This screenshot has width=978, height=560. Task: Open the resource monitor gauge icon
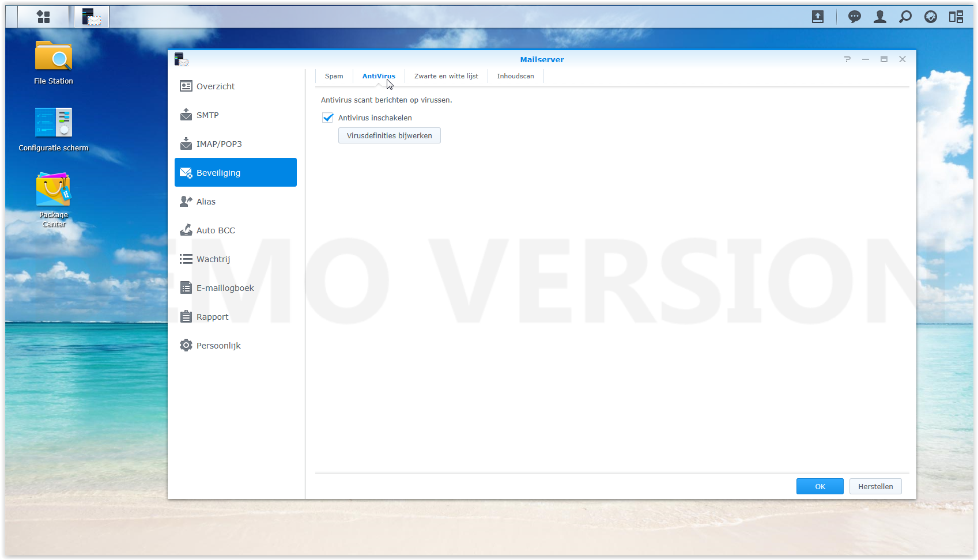tap(931, 17)
